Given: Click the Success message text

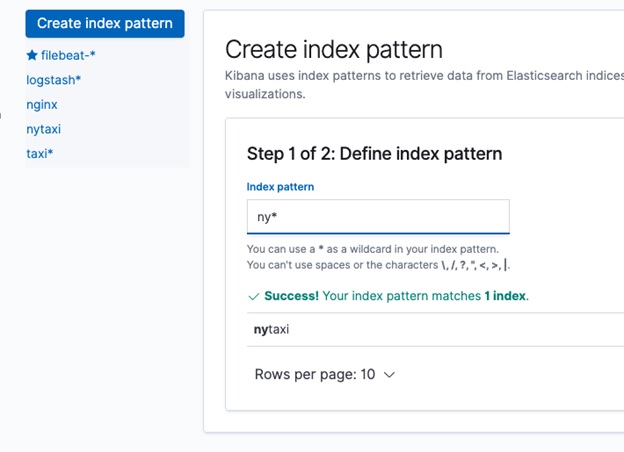Looking at the screenshot, I should tap(396, 296).
